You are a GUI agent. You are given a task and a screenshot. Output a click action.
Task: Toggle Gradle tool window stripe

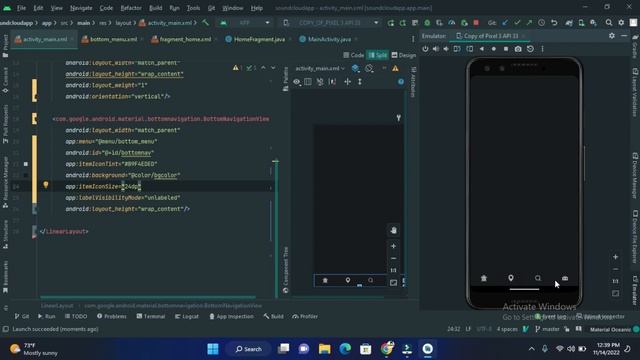click(x=635, y=46)
